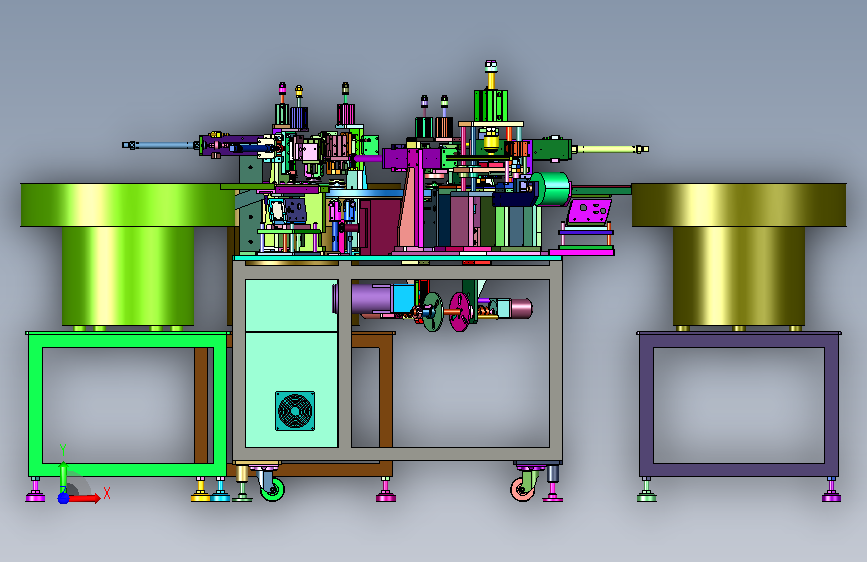This screenshot has width=867, height=562.
Task: Select the magenta disc beneath the tabletop
Action: [x=459, y=312]
